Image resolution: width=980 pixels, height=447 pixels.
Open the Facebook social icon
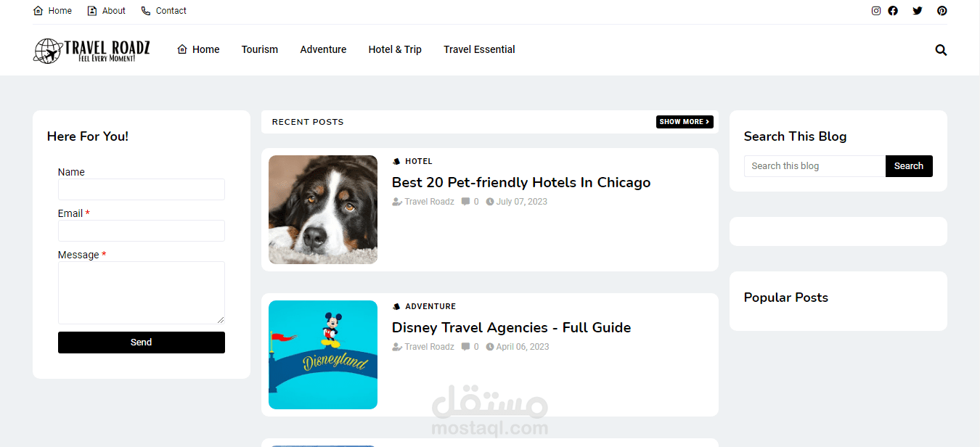tap(893, 11)
